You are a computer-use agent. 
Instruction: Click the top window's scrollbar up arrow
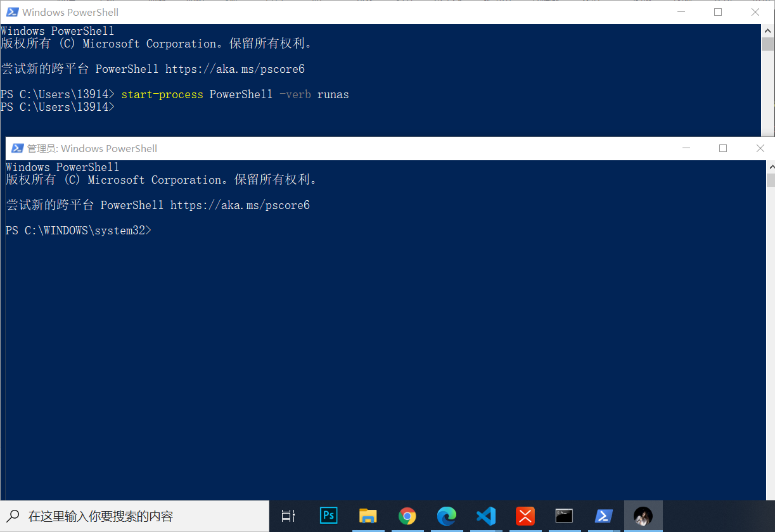click(765, 30)
